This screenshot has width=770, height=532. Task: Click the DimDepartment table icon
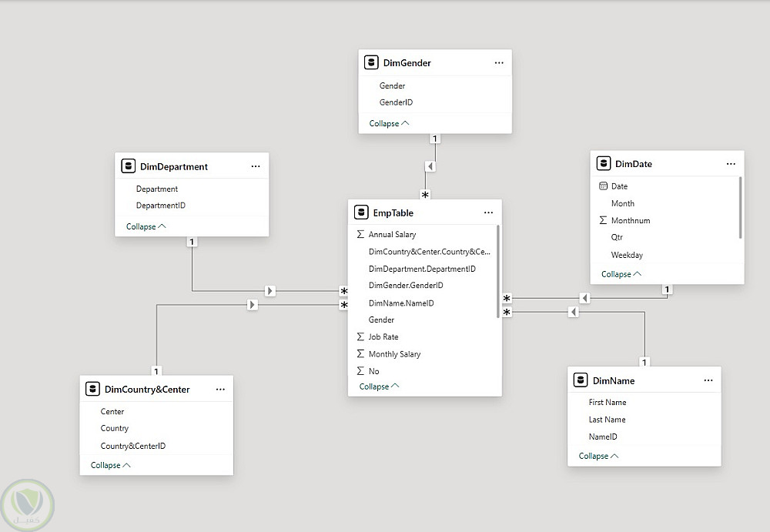tap(128, 166)
